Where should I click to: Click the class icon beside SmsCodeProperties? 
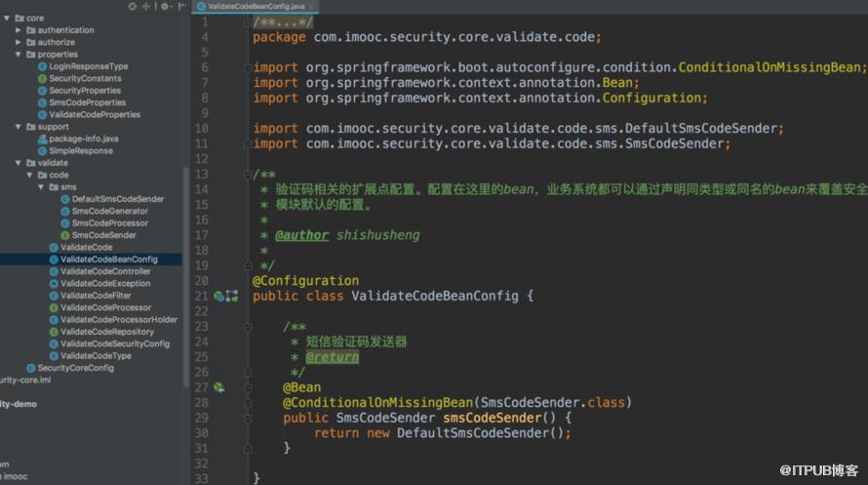pos(42,103)
